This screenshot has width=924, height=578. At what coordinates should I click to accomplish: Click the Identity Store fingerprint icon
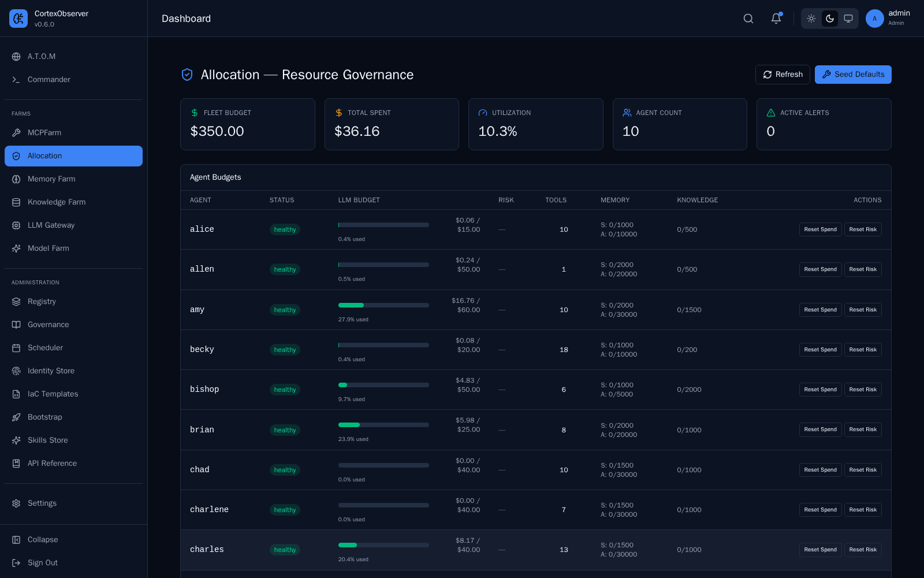coord(16,371)
